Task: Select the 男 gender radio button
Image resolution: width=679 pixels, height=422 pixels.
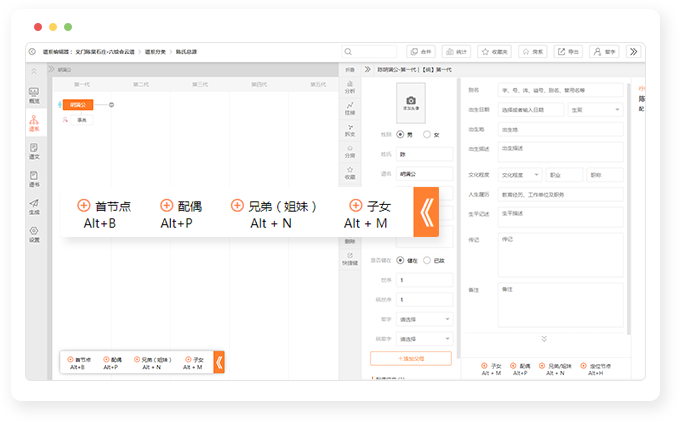Action: tap(401, 134)
